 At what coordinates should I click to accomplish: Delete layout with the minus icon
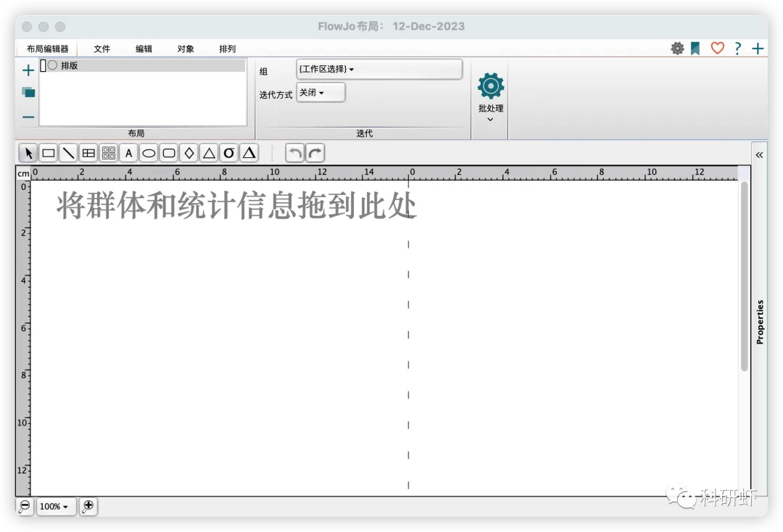pyautogui.click(x=28, y=117)
